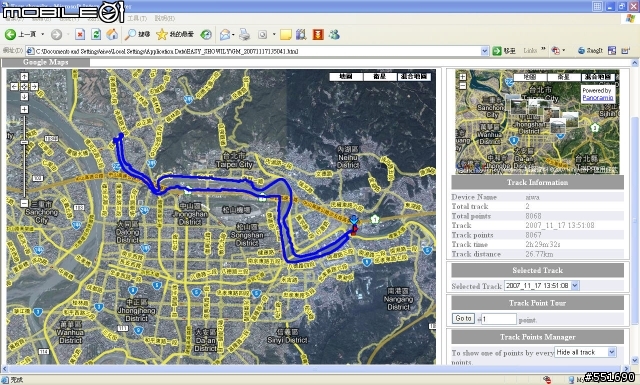Click the green 移至 Go button

click(x=504, y=51)
